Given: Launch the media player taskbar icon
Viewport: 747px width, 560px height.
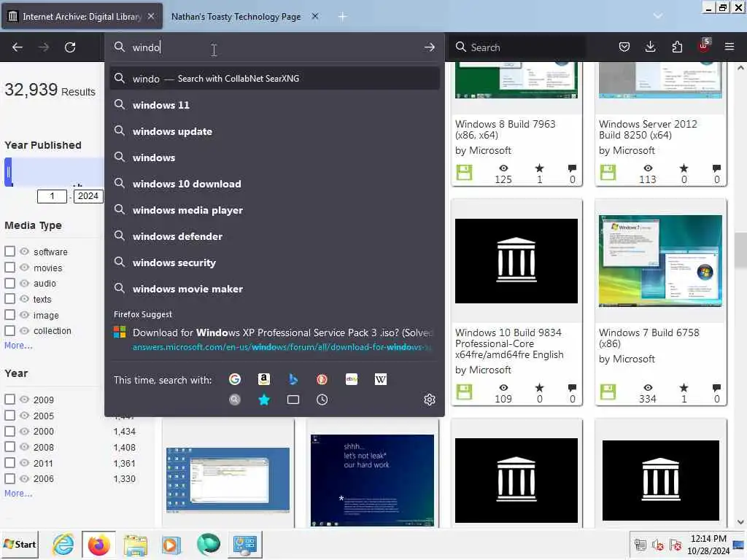Looking at the screenshot, I should (x=171, y=544).
